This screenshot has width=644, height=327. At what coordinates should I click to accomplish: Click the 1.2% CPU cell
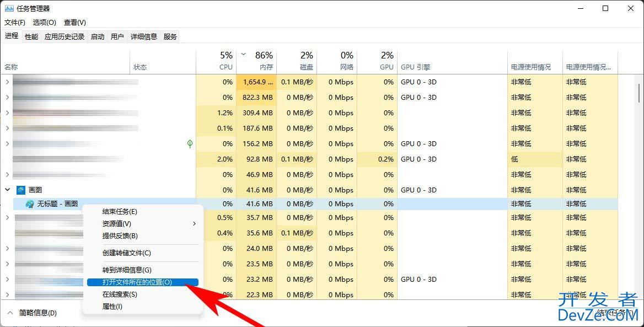click(x=216, y=112)
